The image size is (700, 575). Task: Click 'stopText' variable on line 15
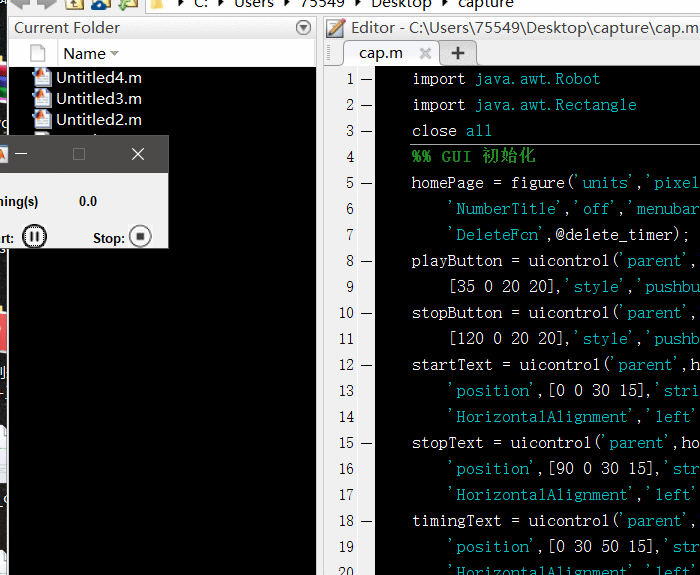(x=447, y=443)
